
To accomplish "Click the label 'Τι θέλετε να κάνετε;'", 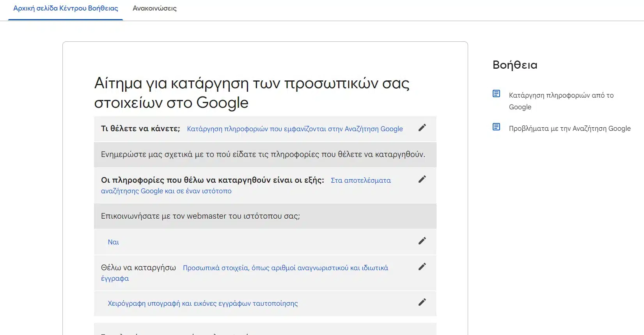I will pyautogui.click(x=140, y=128).
